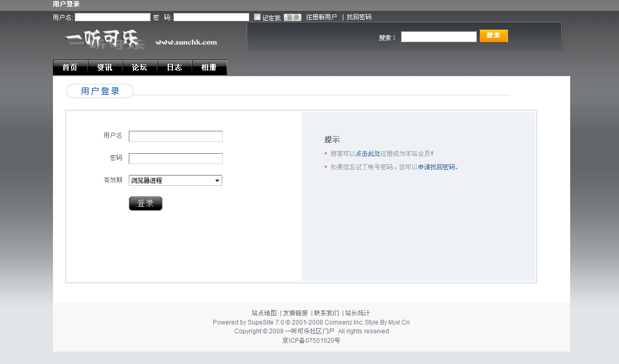Viewport: 619px width, 364px height.
Task: Click the Myxl.Cn style credit link
Action: click(x=399, y=322)
